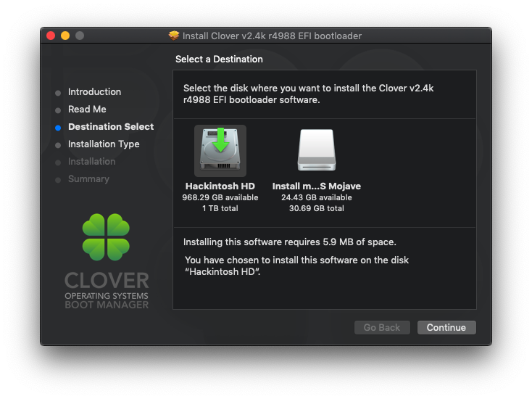Click the '1 TB total' text
Screen dimensions: 532x399
pos(220,208)
